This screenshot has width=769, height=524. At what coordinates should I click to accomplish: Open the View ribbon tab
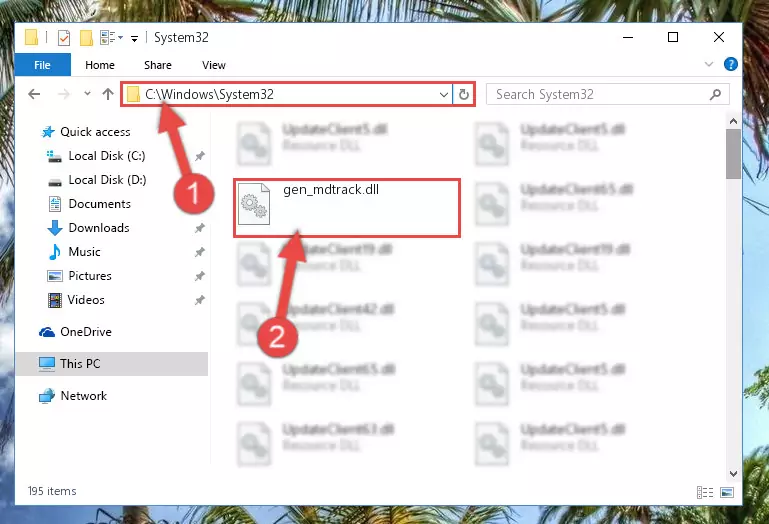pyautogui.click(x=213, y=65)
